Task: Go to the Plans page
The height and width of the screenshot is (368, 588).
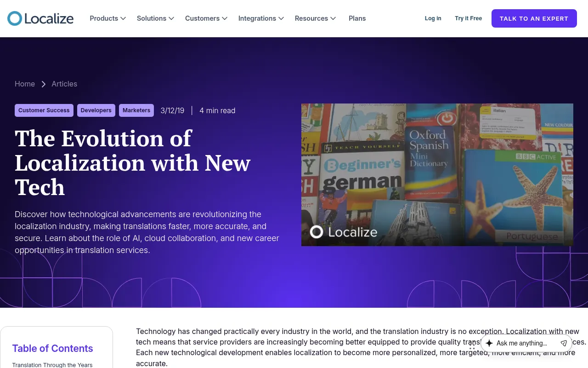Action: pyautogui.click(x=357, y=18)
